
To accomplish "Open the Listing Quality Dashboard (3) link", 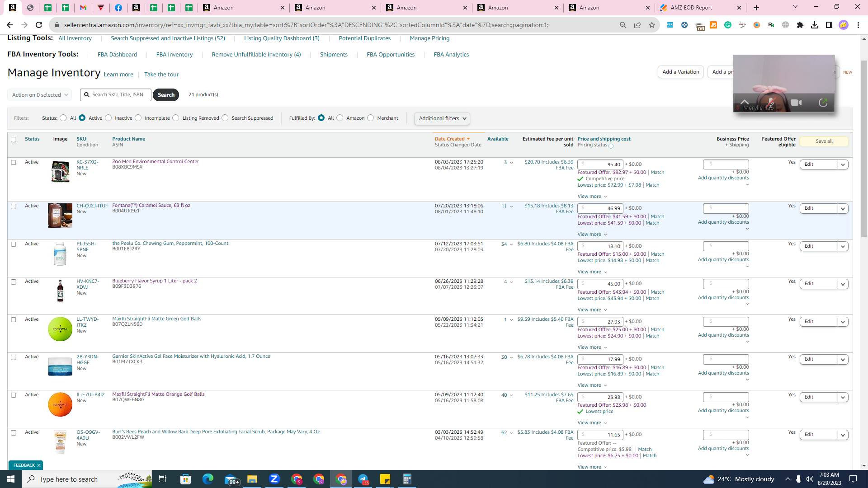I will tap(282, 38).
